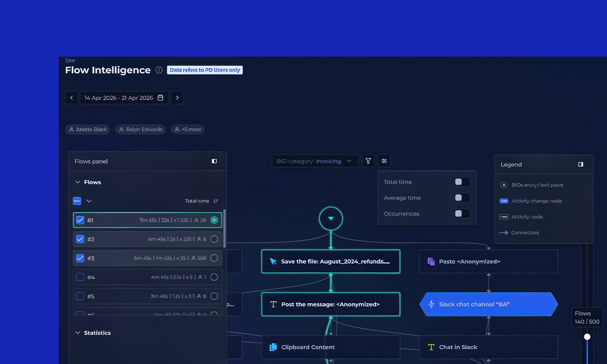Select the flow #2 radio button
Screen dimensions: 607x364
coord(214,239)
